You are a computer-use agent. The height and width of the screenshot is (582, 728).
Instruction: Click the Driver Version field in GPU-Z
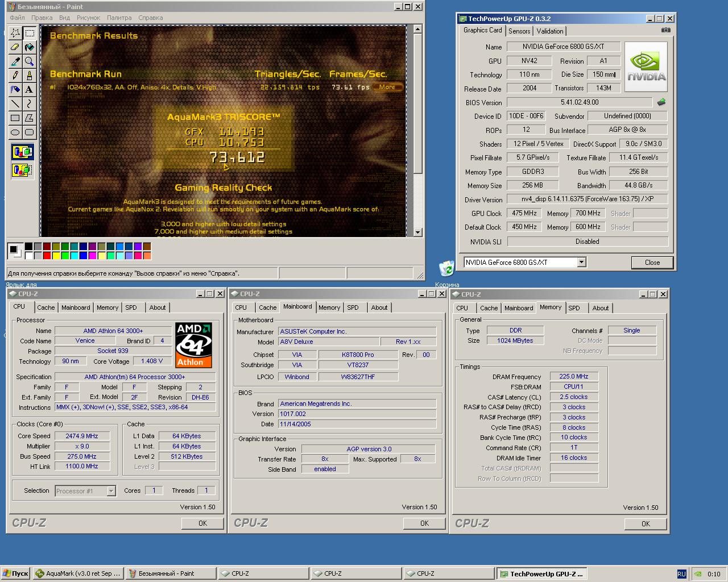pyautogui.click(x=587, y=199)
